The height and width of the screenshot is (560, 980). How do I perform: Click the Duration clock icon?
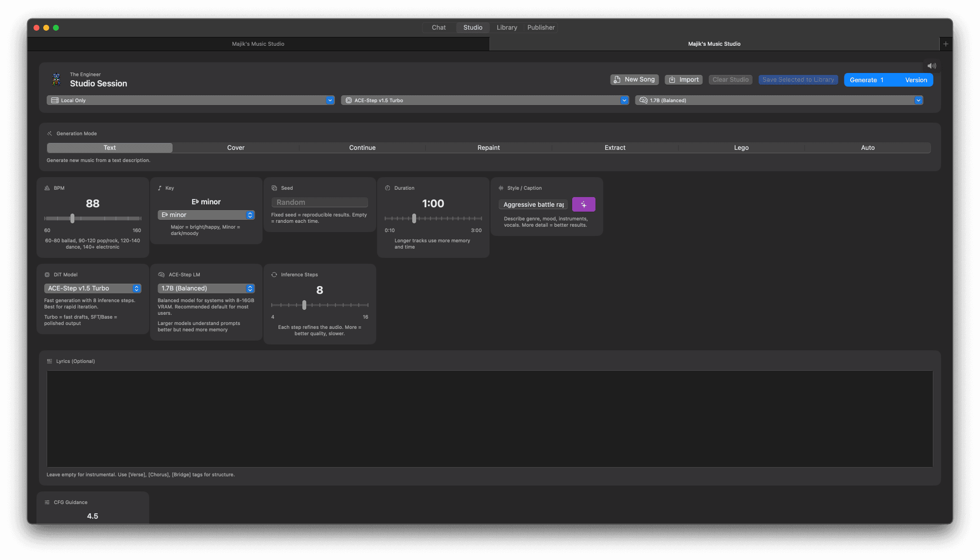[x=387, y=188]
